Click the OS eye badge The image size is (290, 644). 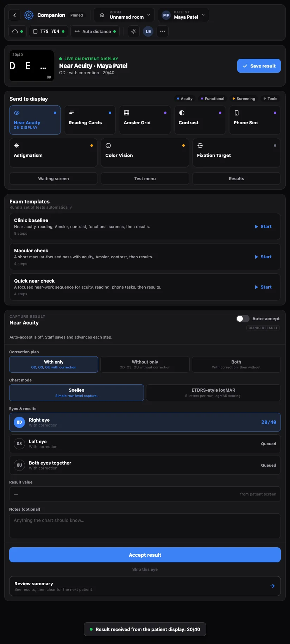[x=19, y=444]
